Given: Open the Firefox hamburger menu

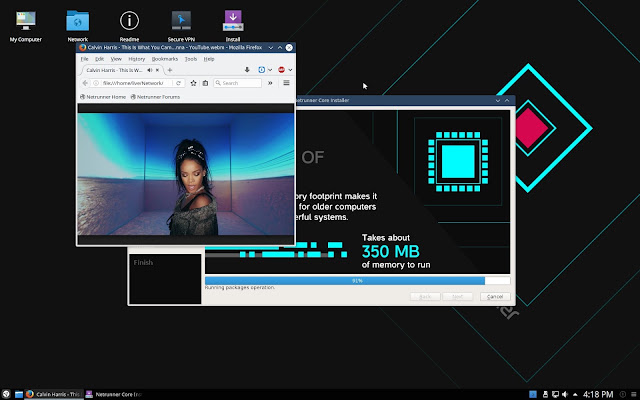Looking at the screenshot, I should point(287,83).
